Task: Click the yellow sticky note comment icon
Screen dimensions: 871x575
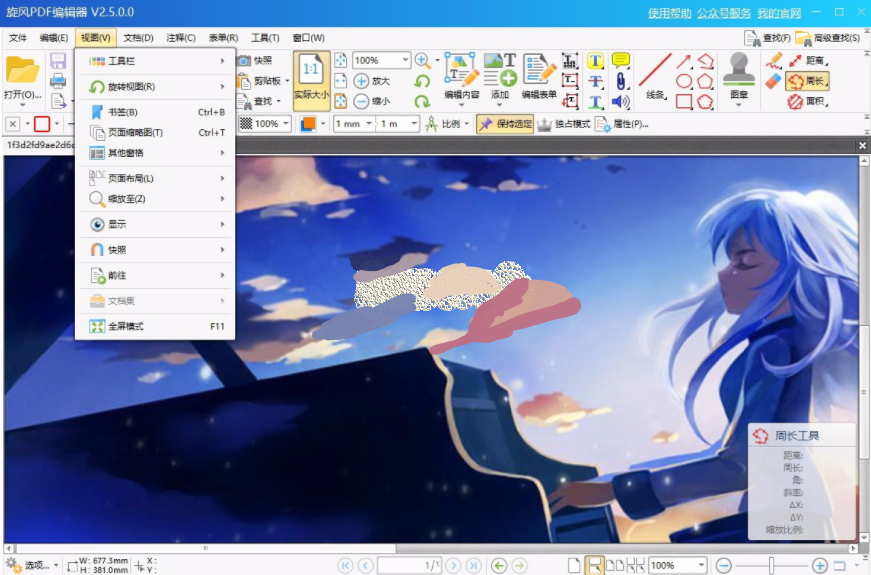Action: pyautogui.click(x=620, y=60)
